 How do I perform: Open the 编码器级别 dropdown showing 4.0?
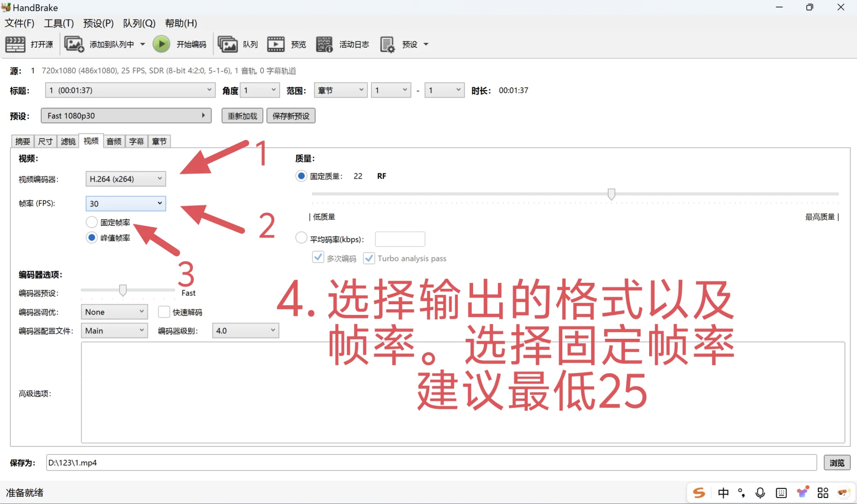point(246,330)
